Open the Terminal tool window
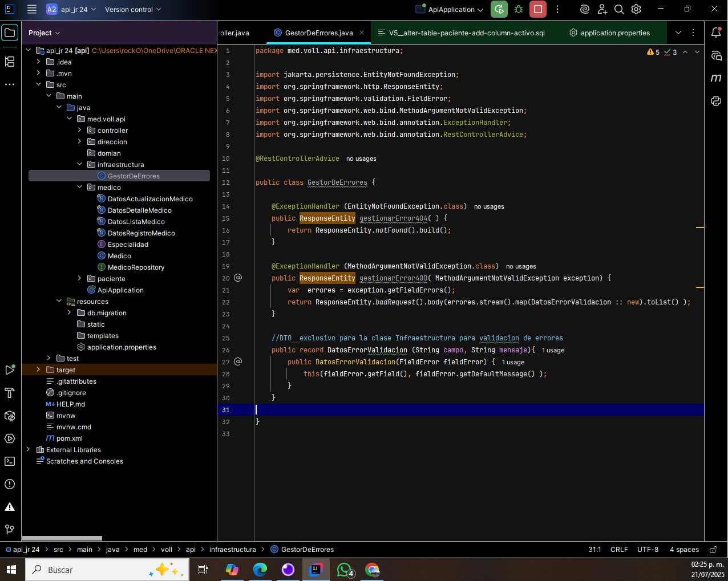Image resolution: width=728 pixels, height=581 pixels. pos(10,461)
